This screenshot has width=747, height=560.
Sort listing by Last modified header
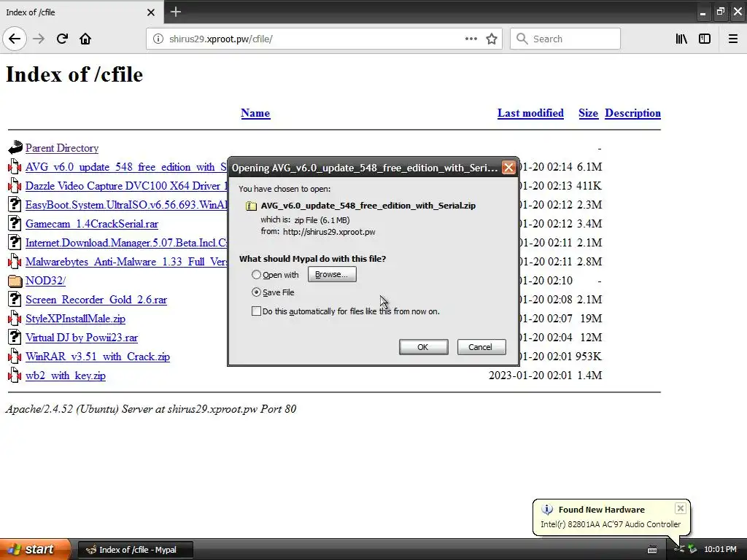[530, 113]
